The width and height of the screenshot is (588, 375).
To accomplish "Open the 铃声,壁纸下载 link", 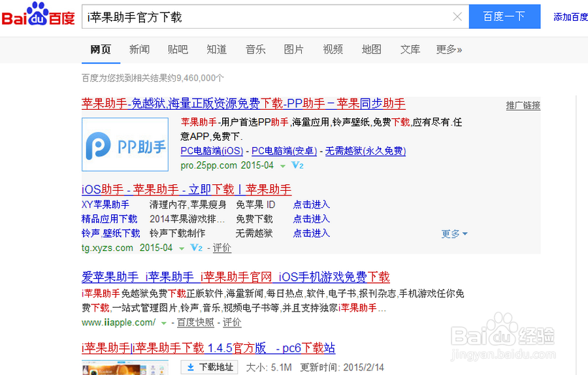I will [110, 233].
